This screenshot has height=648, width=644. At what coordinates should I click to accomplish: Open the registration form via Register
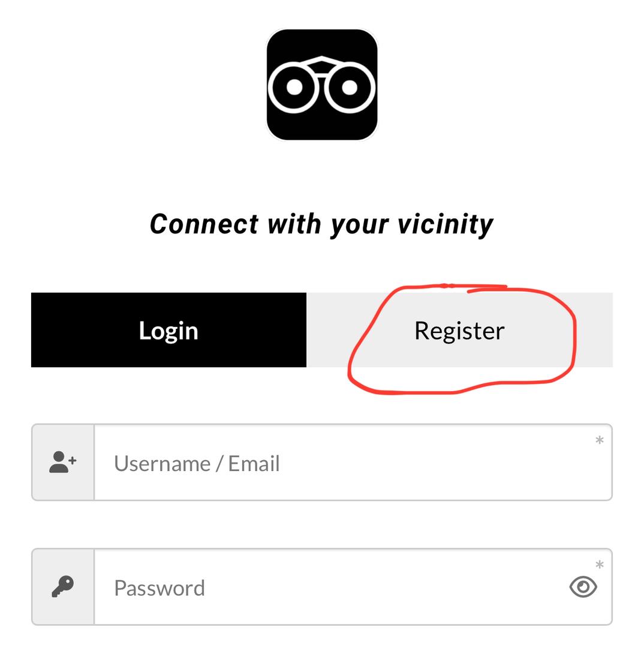click(459, 330)
